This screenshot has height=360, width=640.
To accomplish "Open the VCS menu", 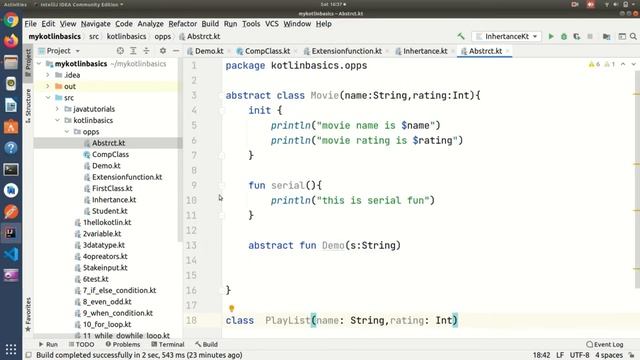I will 271,24.
